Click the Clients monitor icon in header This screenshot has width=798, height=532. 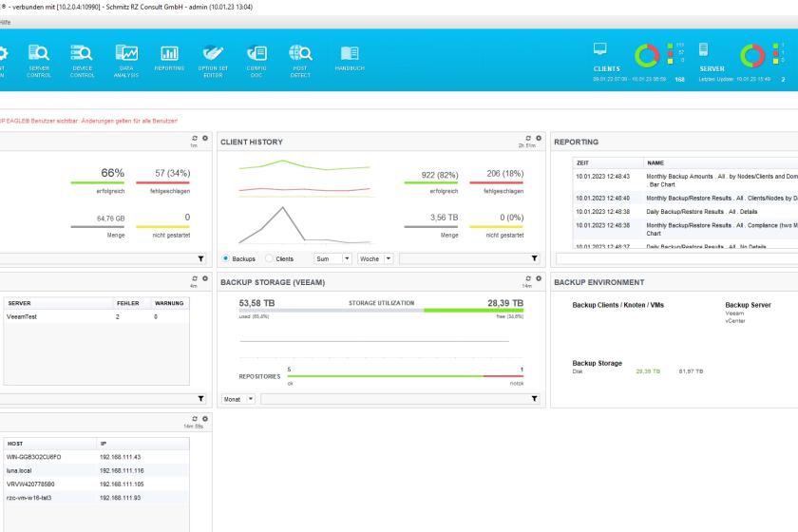600,48
